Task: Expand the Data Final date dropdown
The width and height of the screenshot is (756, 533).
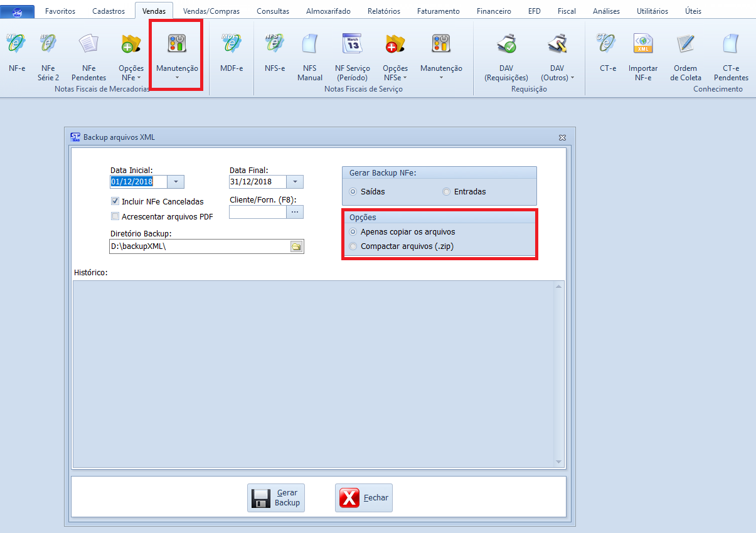Action: coord(295,182)
